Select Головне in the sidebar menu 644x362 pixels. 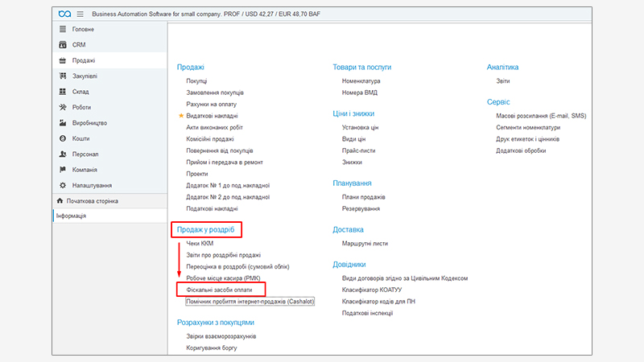pyautogui.click(x=85, y=29)
